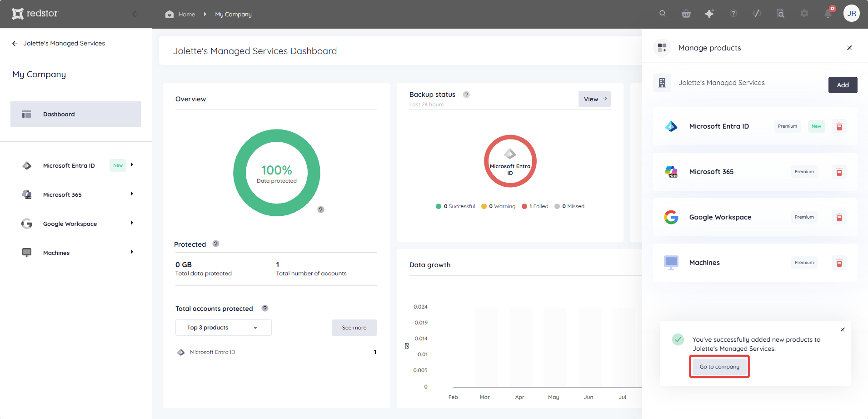This screenshot has width=868, height=419.
Task: Dismiss the success notification
Action: [x=843, y=329]
